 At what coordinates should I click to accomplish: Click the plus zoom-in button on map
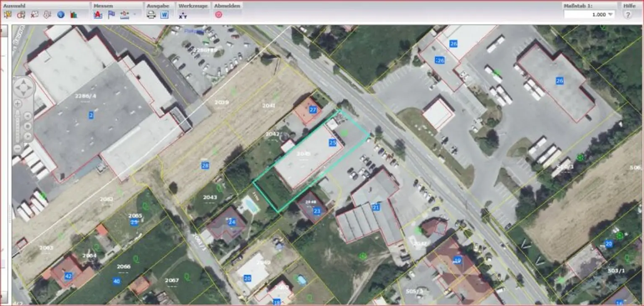coord(18,104)
